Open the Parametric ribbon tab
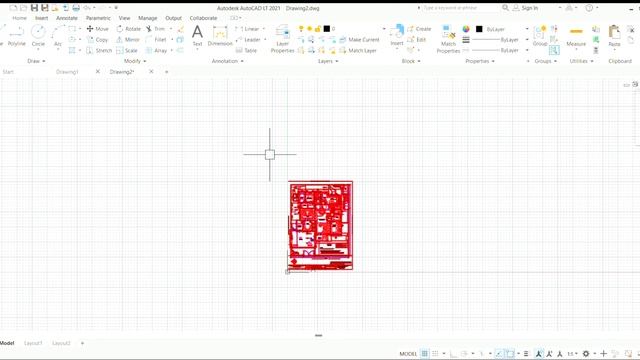640x360 pixels. tap(98, 18)
